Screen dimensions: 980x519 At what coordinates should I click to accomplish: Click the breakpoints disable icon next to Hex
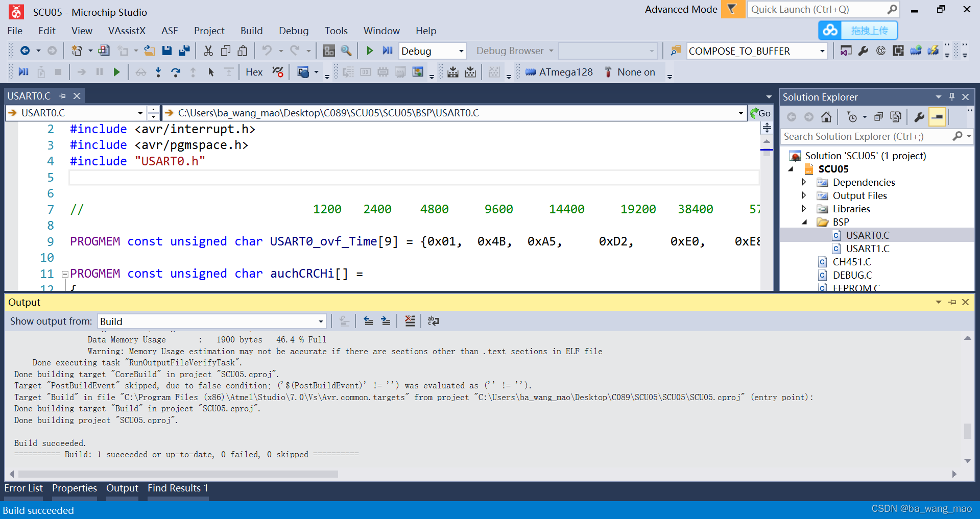278,72
